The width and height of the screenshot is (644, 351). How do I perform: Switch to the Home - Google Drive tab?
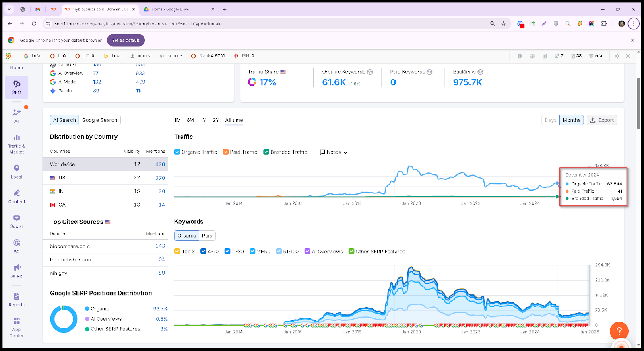coord(180,9)
